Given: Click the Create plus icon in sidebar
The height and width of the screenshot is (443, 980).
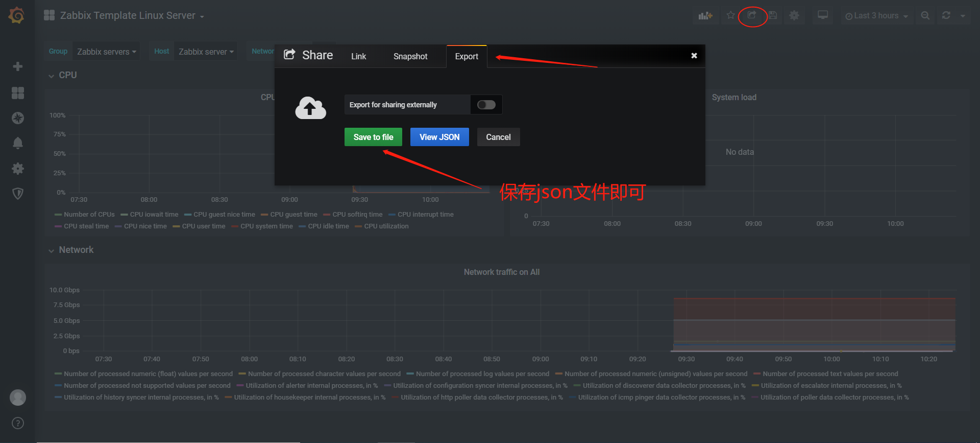Looking at the screenshot, I should [18, 66].
